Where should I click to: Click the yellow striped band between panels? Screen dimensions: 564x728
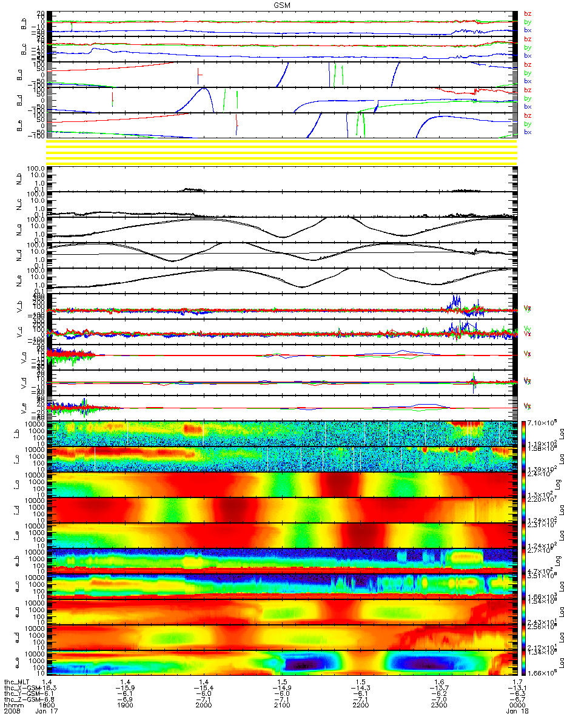281,151
